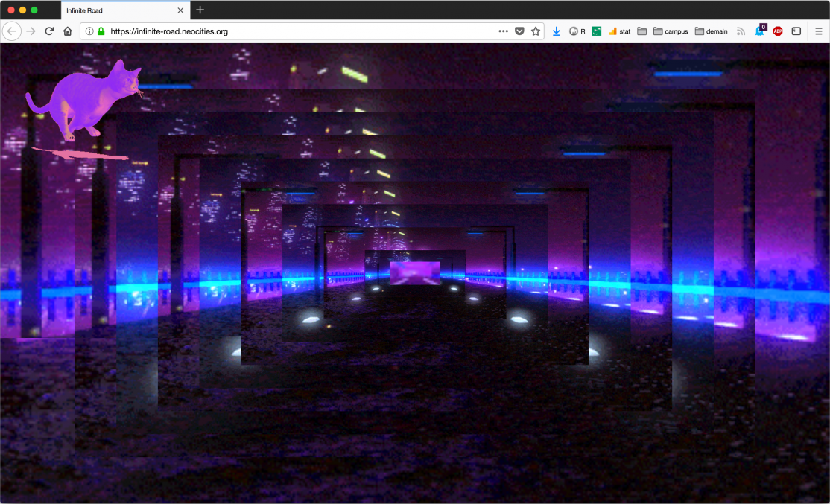Click the green padlock secure connection icon
The width and height of the screenshot is (830, 504).
click(x=101, y=31)
